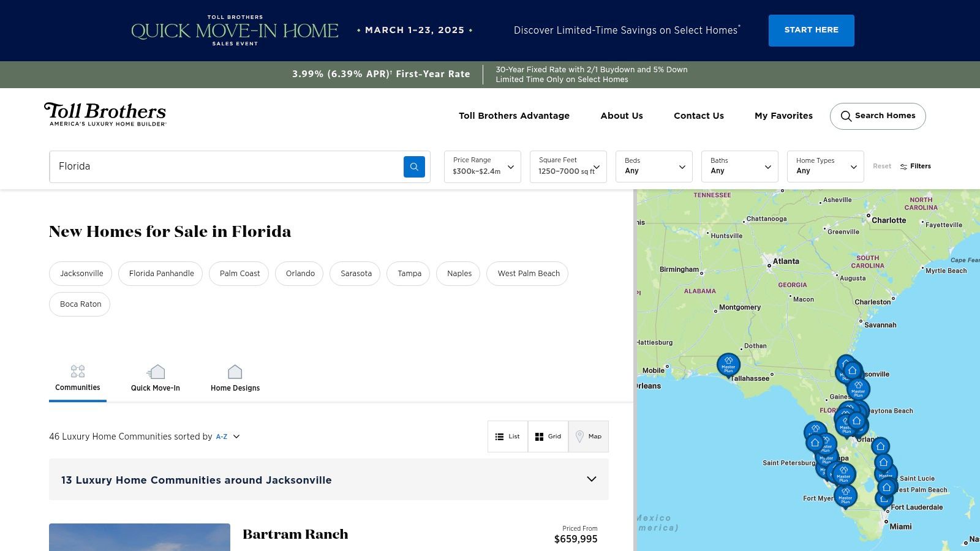
Task: Select the Sarasota region chip
Action: 356,274
